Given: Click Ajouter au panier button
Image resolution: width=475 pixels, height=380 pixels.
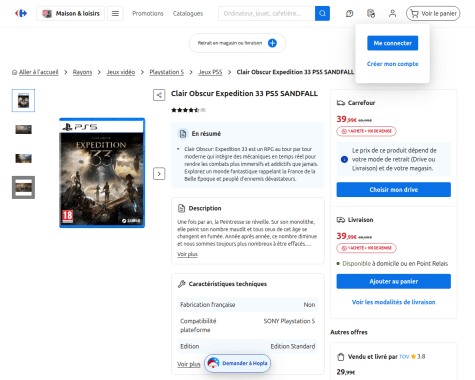Looking at the screenshot, I should (394, 281).
